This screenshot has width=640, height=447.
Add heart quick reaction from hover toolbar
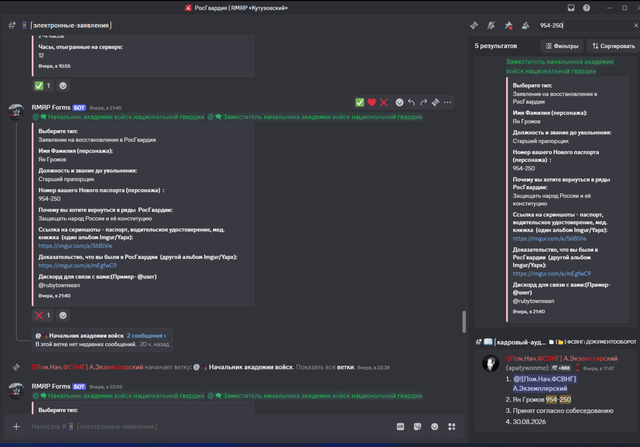coord(371,102)
